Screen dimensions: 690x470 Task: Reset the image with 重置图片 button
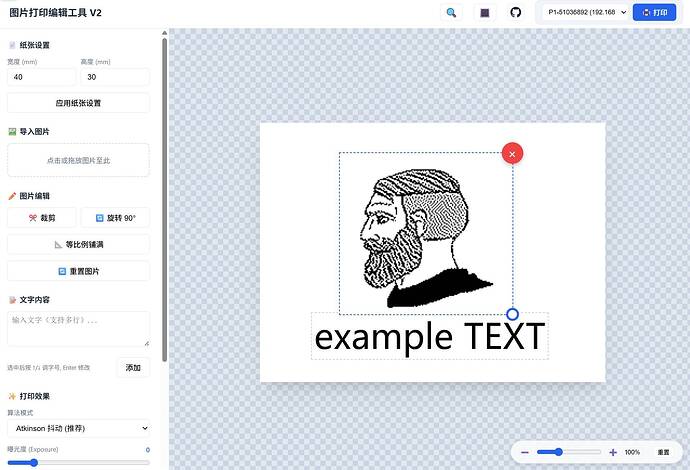[78, 271]
